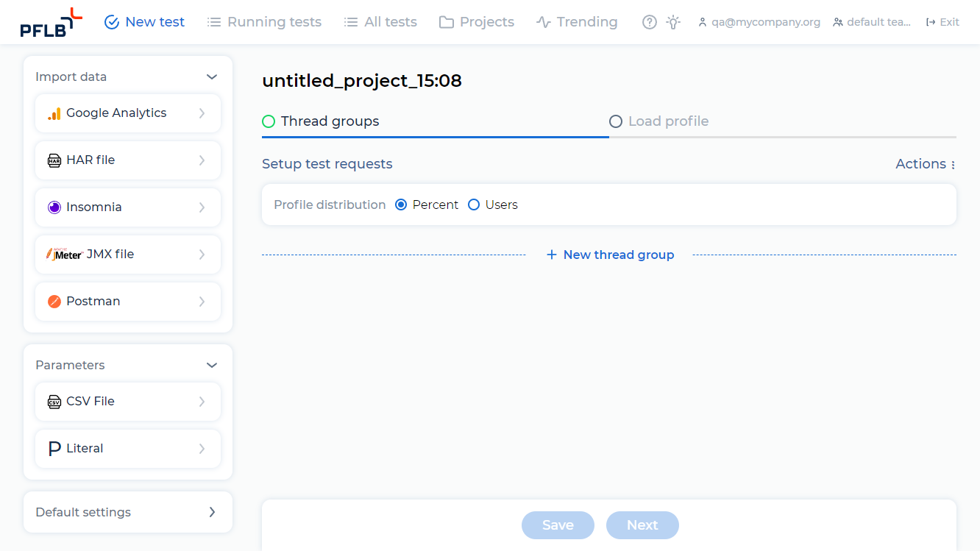This screenshot has width=980, height=551.
Task: Expand the Literal row chevron
Action: click(202, 449)
